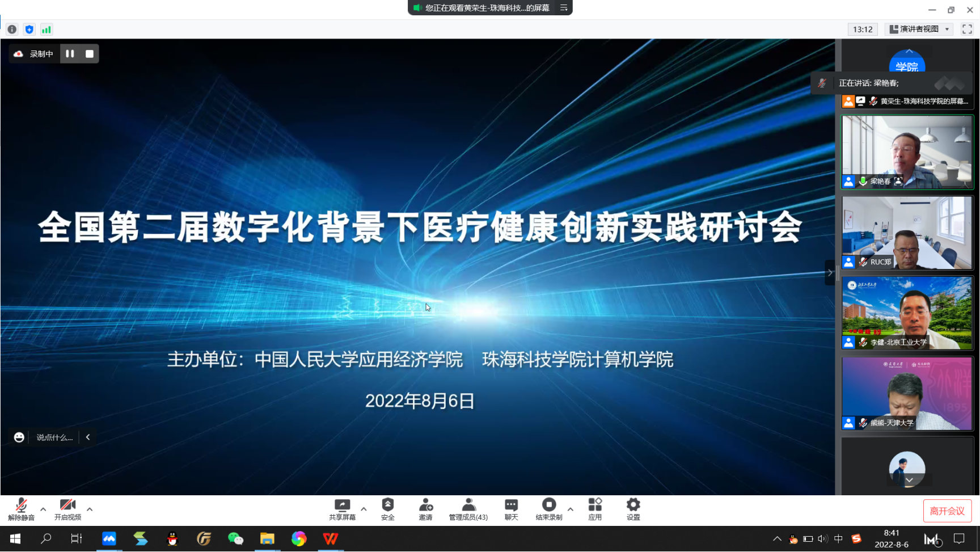The height and width of the screenshot is (552, 980).
Task: Open WeChat from the Windows taskbar
Action: 235,538
